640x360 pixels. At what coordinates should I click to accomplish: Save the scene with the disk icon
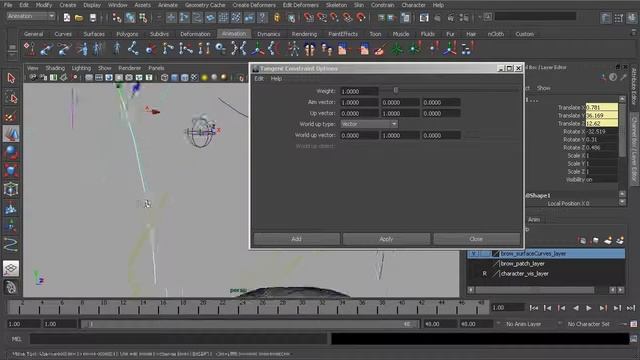[93, 18]
